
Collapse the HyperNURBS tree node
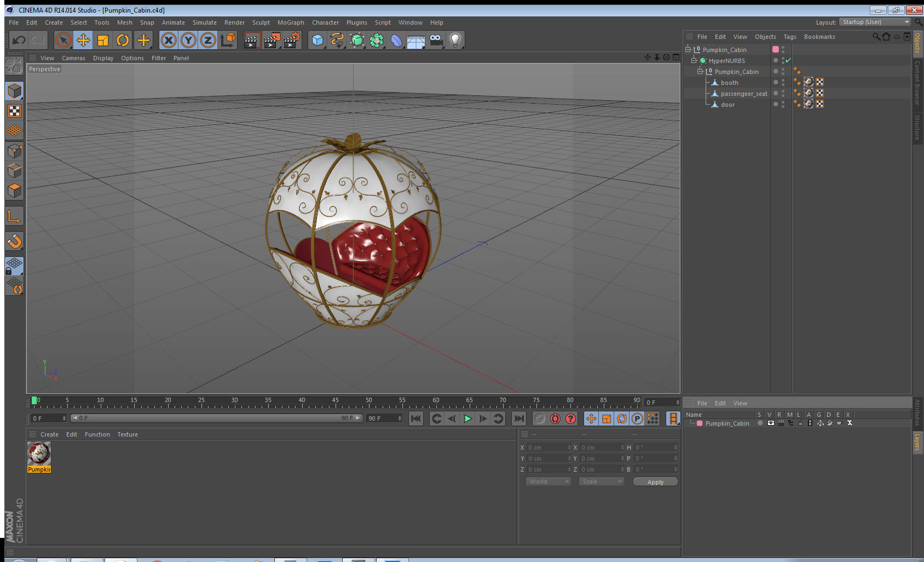694,60
